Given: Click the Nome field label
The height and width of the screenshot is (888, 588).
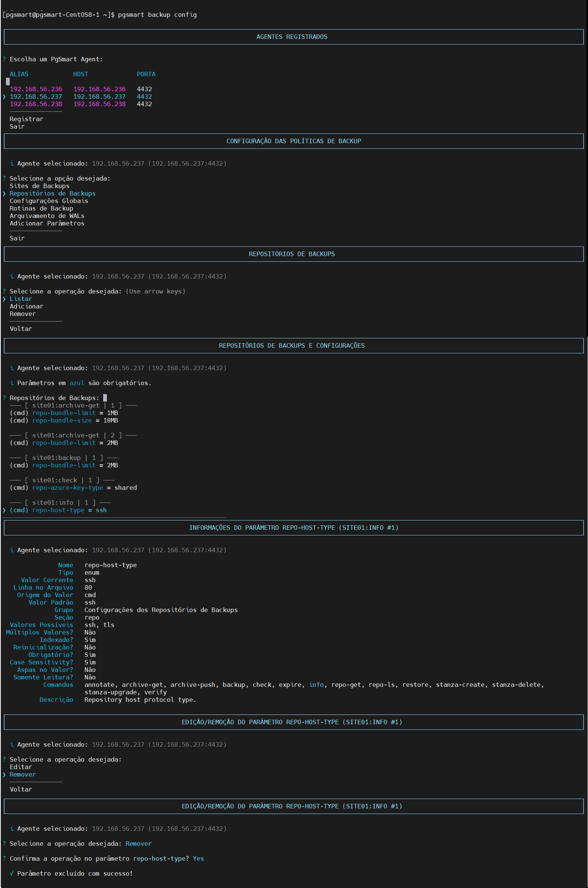Looking at the screenshot, I should click(x=66, y=565).
